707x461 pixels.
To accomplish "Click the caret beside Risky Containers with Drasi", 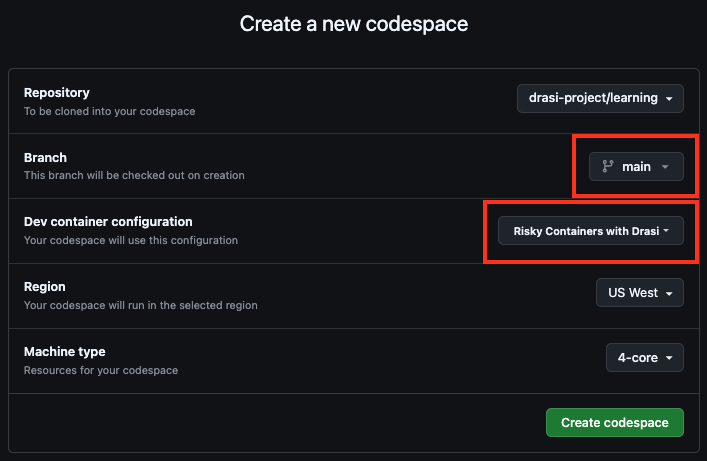I will [667, 231].
